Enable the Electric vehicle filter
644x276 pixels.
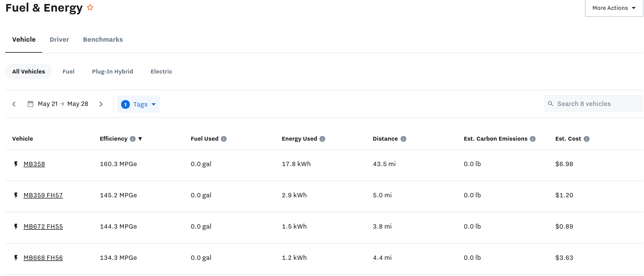click(161, 71)
